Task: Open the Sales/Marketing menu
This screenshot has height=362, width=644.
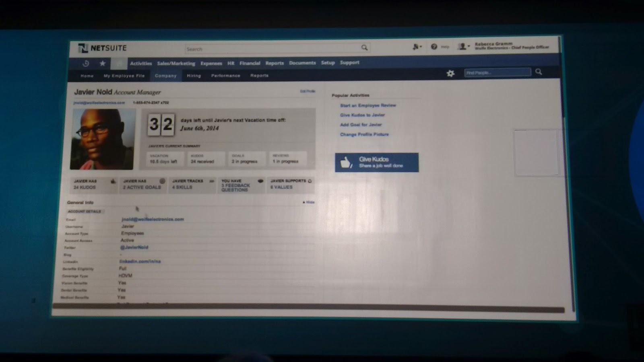Action: click(176, 64)
